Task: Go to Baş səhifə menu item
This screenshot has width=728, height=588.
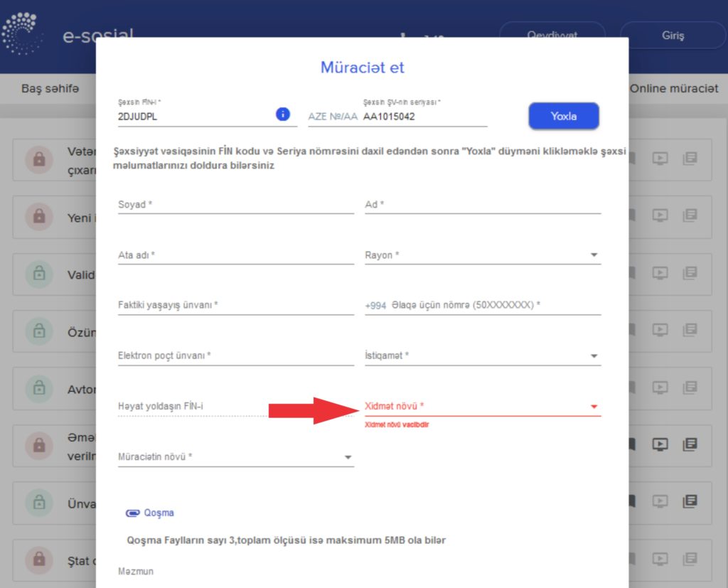Action: (x=50, y=89)
